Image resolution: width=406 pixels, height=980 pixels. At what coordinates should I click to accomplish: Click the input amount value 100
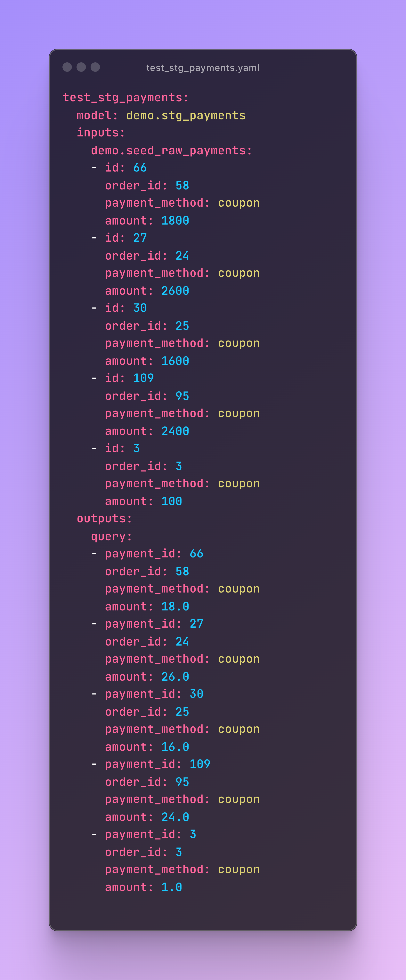[172, 501]
